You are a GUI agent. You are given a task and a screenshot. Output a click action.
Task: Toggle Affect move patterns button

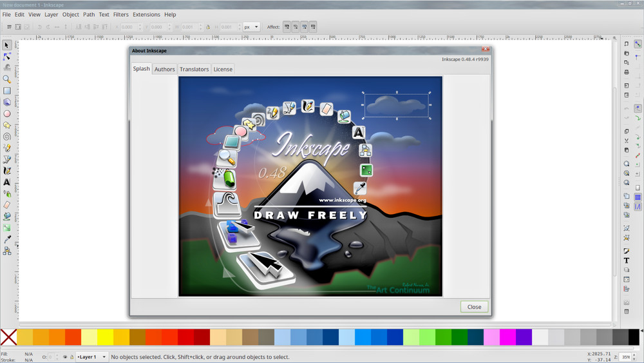click(313, 26)
